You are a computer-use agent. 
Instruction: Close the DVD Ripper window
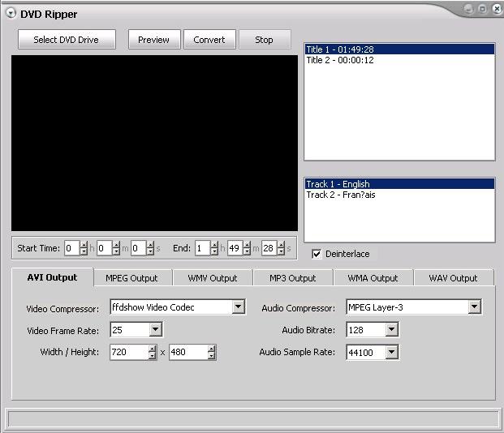click(x=497, y=9)
